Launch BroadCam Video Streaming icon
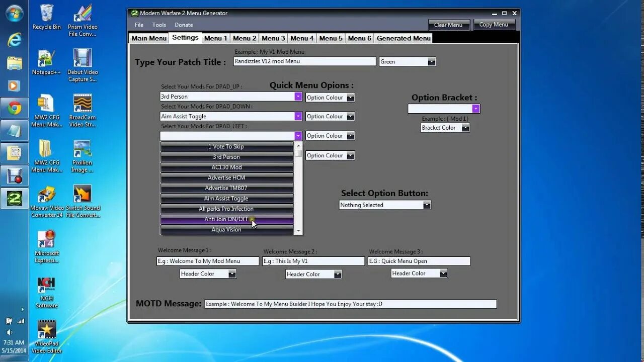 pyautogui.click(x=83, y=111)
